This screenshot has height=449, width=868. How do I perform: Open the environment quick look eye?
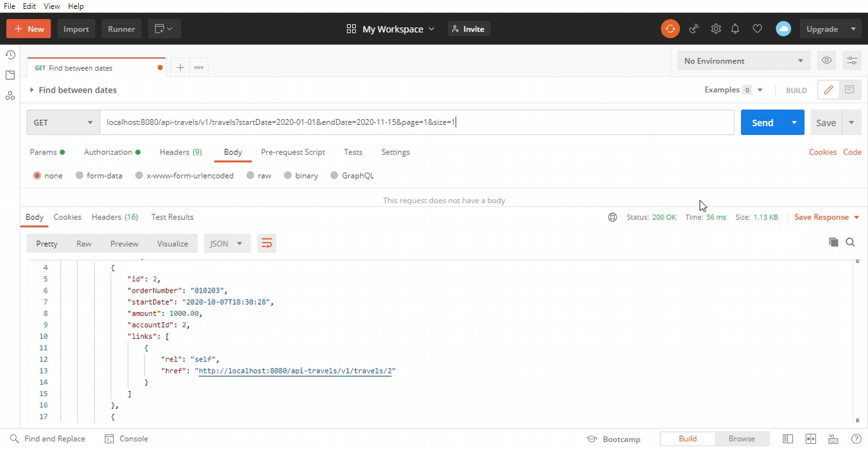[x=826, y=61]
